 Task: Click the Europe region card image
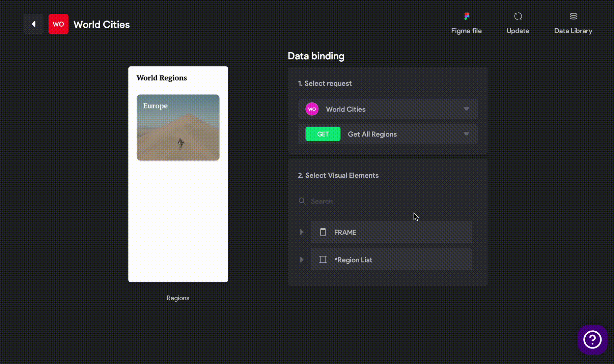pos(178,128)
